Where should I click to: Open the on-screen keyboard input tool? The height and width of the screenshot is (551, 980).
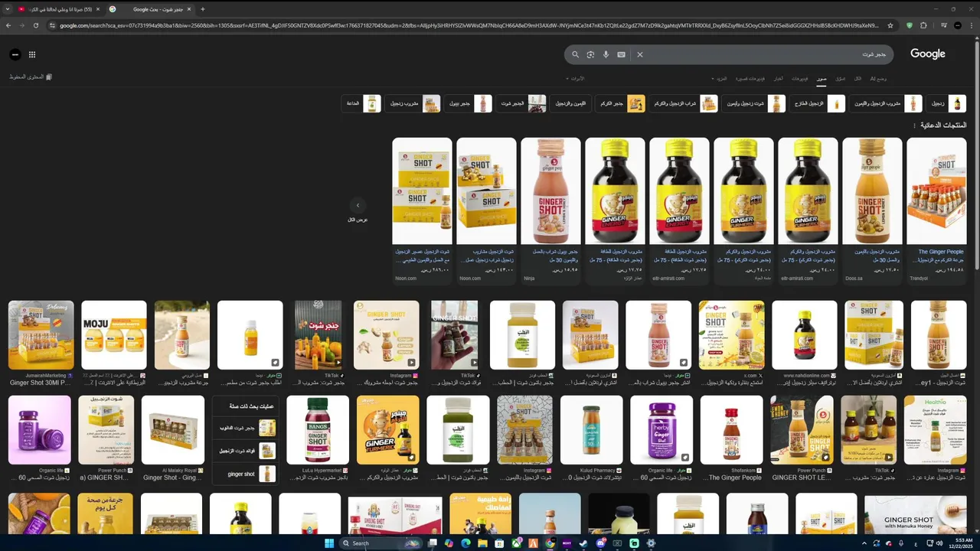pyautogui.click(x=621, y=54)
